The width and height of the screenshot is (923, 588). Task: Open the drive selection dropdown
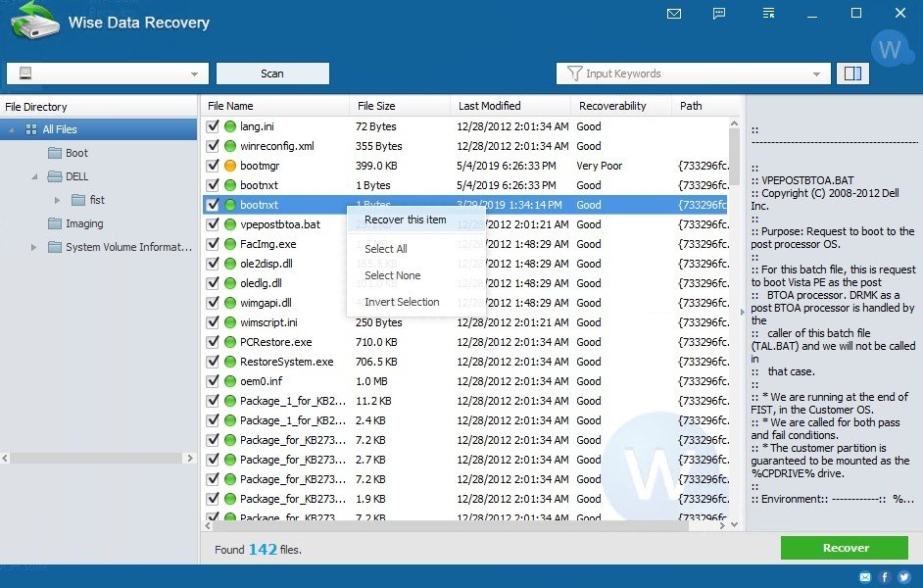tap(194, 74)
